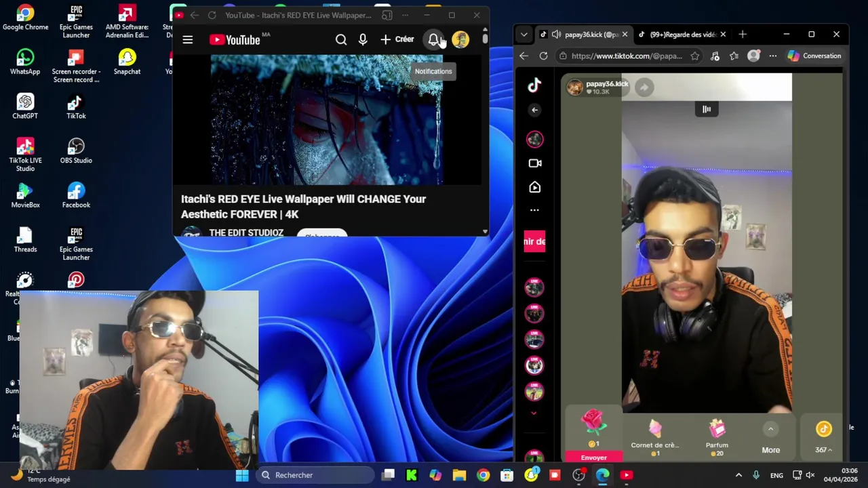Open WhatsApp desktop shortcut
The height and width of the screenshot is (488, 868).
pos(25,62)
